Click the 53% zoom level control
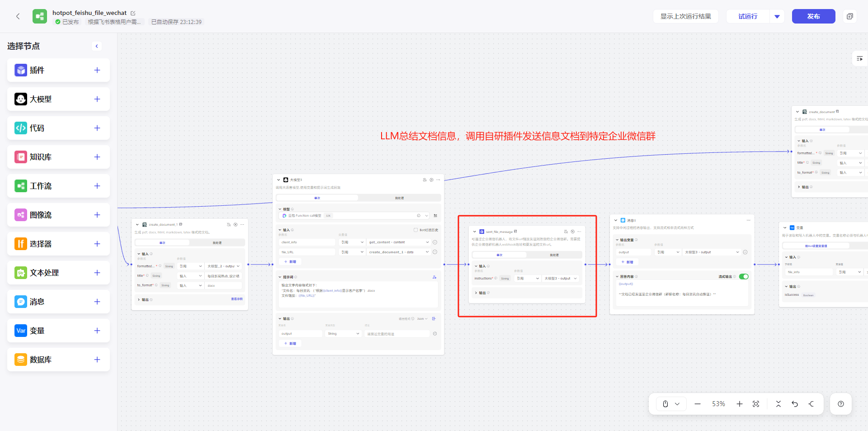The width and height of the screenshot is (868, 431). coord(718,404)
